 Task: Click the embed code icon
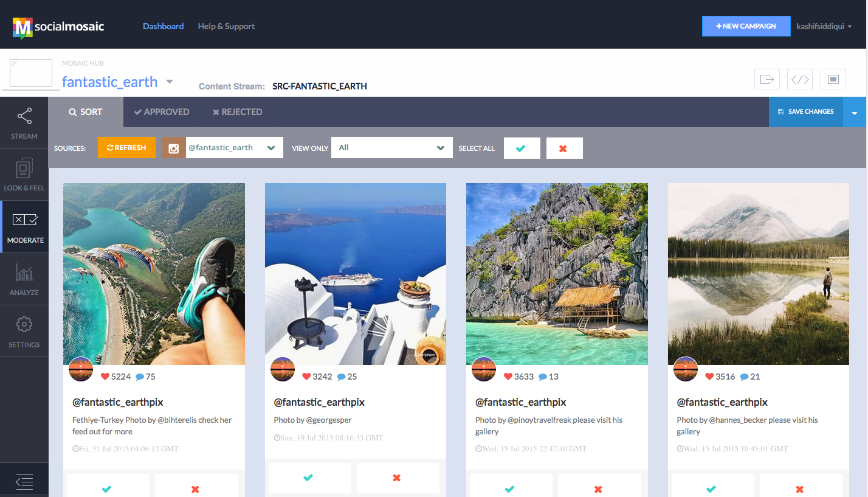[x=799, y=79]
